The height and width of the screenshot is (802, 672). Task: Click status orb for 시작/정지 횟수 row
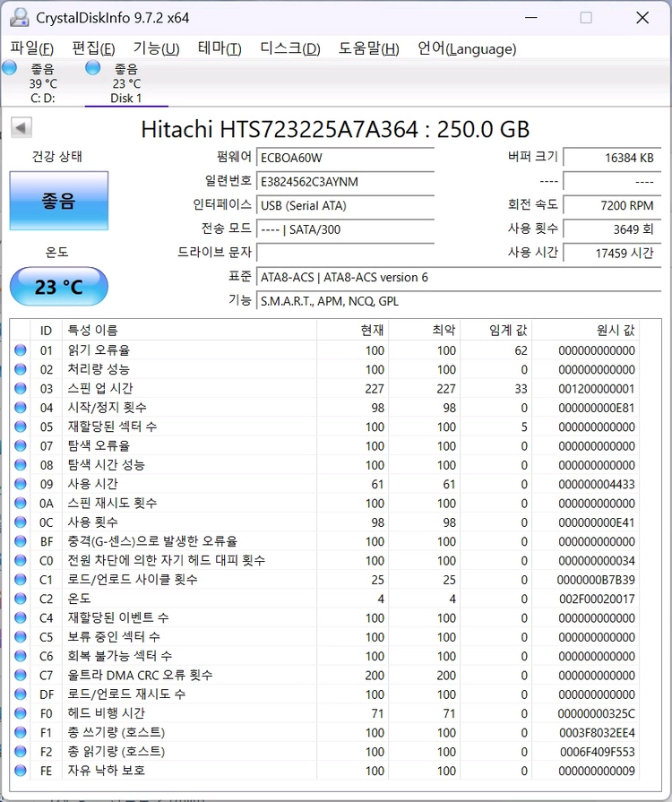21,407
